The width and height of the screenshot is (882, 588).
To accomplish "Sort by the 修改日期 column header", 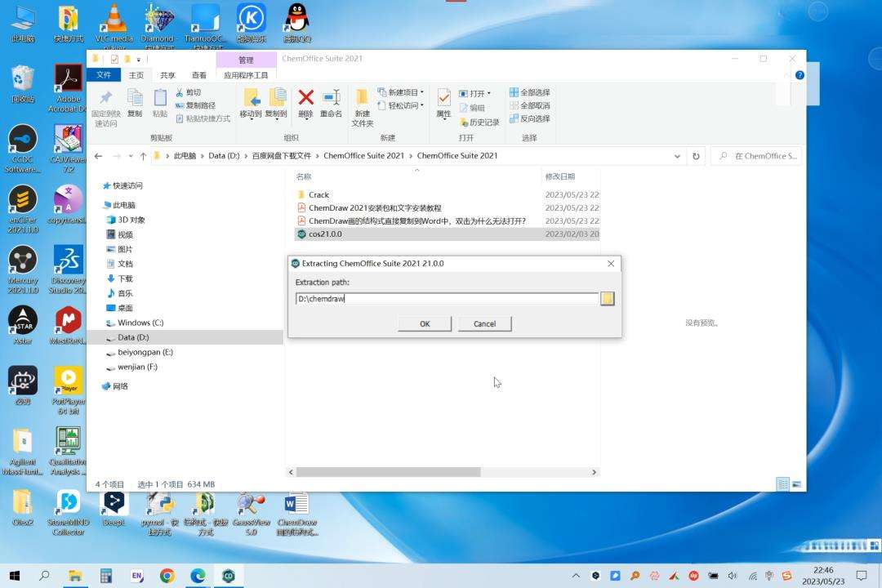I will pos(559,176).
